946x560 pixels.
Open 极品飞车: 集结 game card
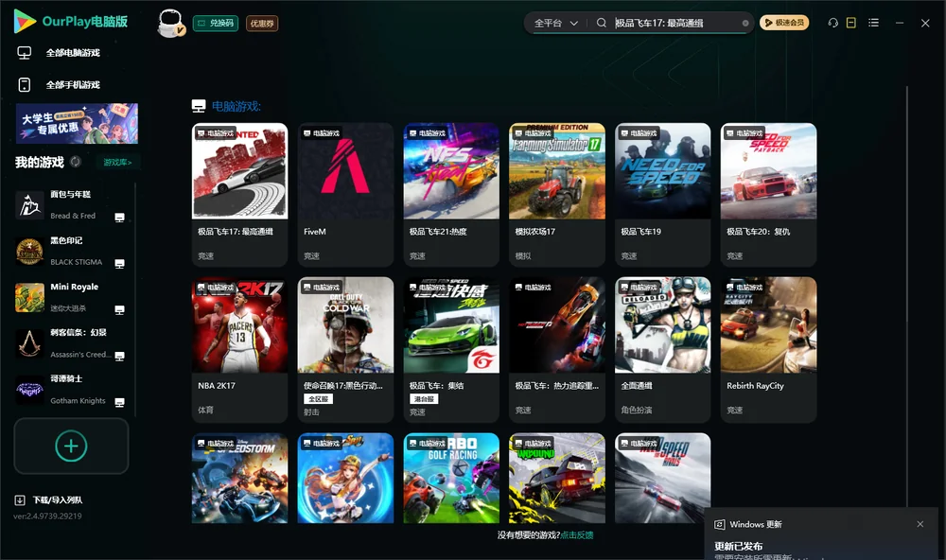451,349
